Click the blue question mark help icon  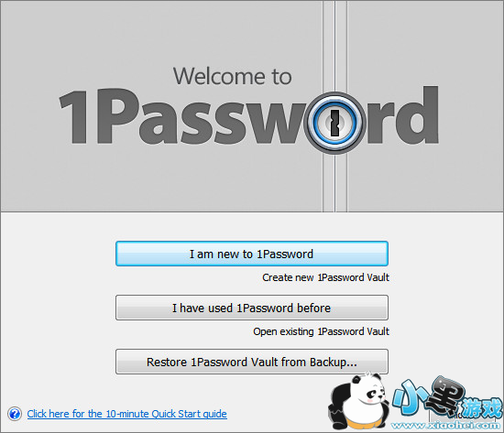pos(15,414)
